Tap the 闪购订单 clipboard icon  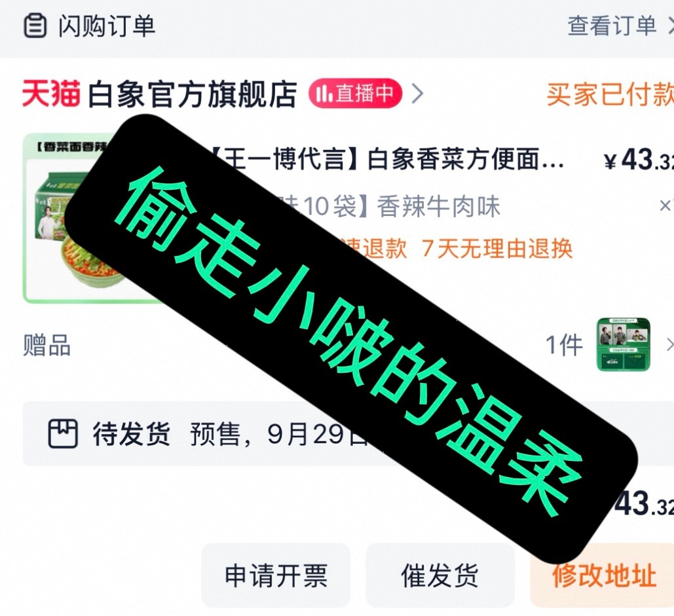pyautogui.click(x=35, y=26)
